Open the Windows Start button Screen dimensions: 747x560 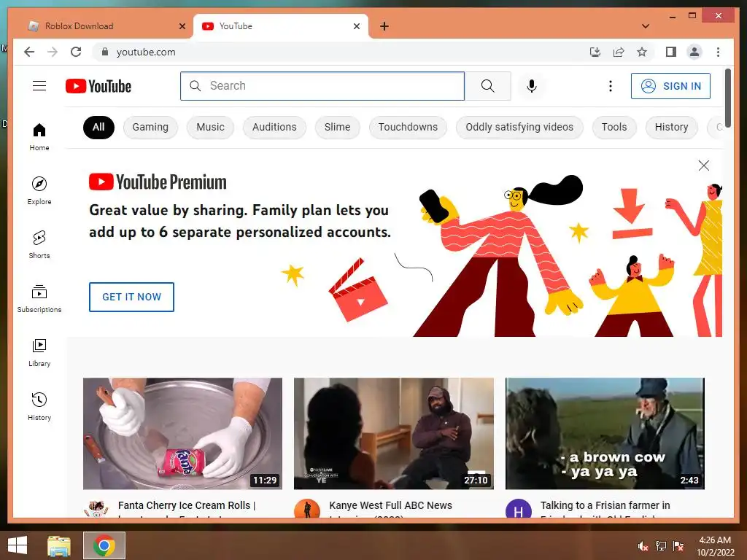[x=18, y=545]
